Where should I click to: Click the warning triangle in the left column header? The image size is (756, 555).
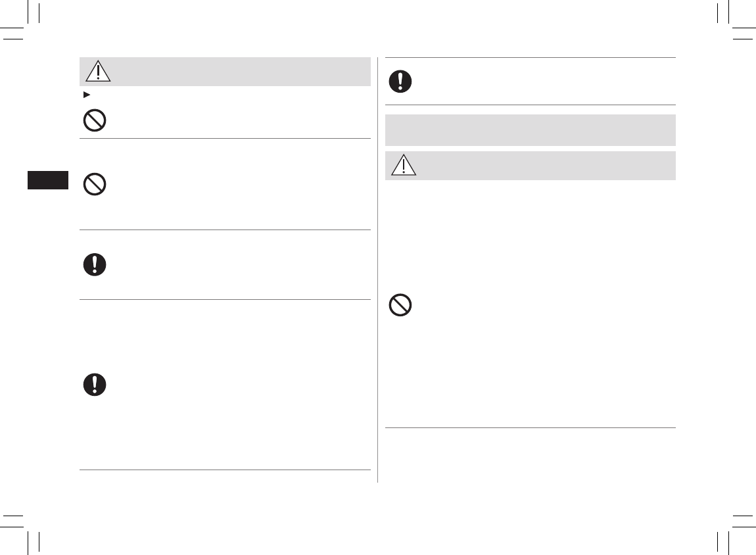point(98,72)
